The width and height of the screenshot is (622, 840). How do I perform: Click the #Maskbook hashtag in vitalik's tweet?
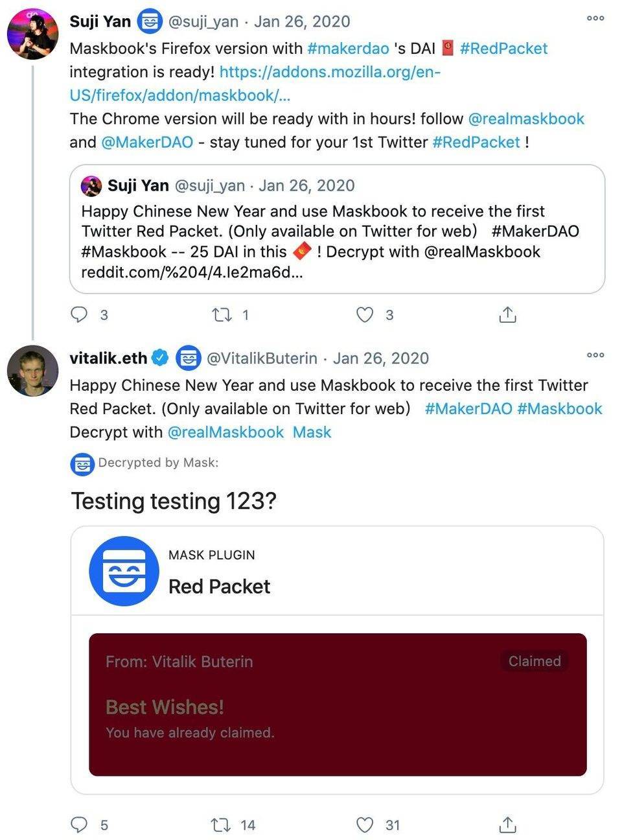tap(559, 408)
